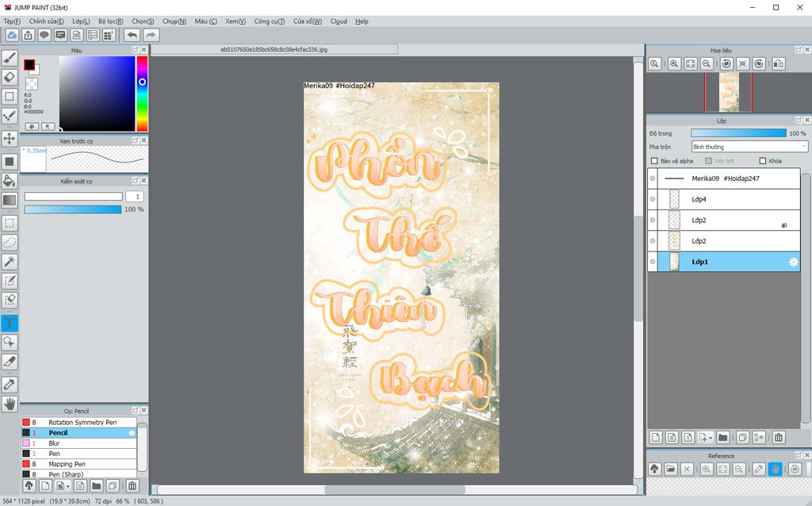812x506 pixels.
Task: Create a new layer in Layer panel
Action: coord(656,438)
